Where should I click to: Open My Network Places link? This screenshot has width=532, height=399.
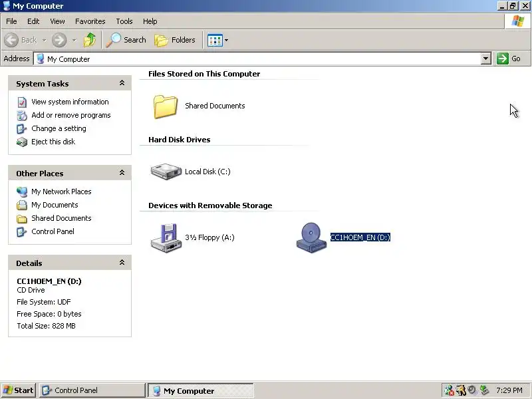pyautogui.click(x=61, y=192)
